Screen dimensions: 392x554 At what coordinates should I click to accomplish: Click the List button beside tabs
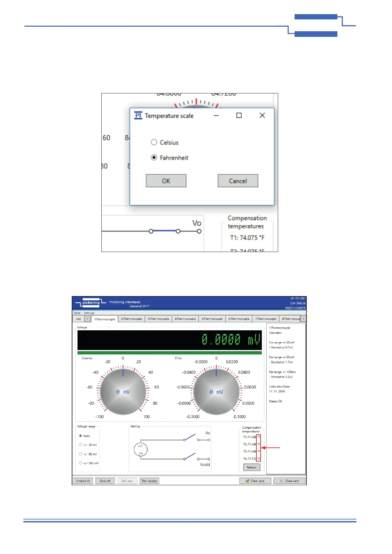[x=78, y=319]
